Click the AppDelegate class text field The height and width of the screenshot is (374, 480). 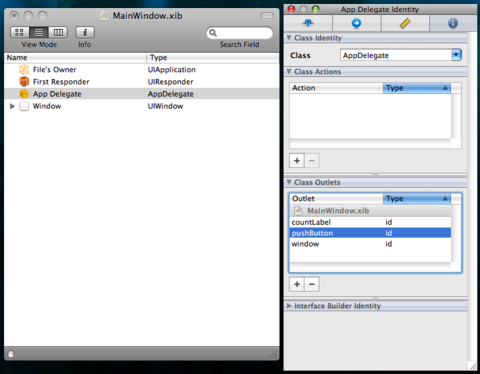tap(396, 55)
